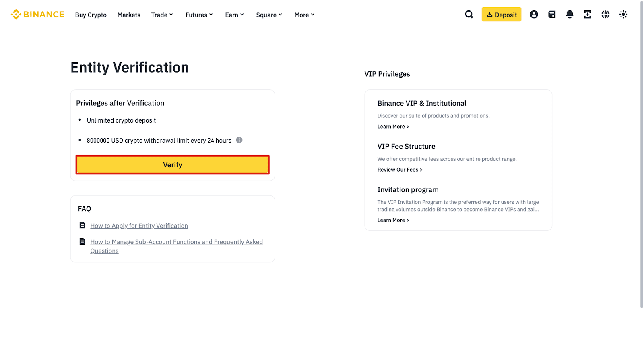This screenshot has height=353, width=644.
Task: Click Review Our Fees link
Action: point(400,170)
